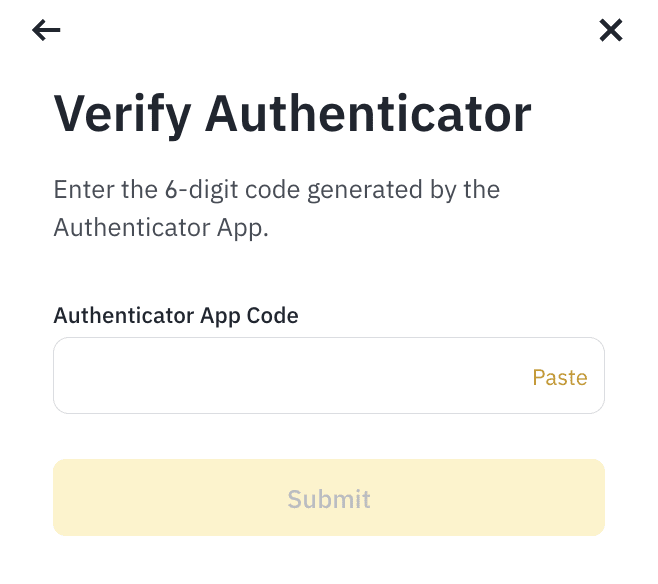Screen dimensions: 658x584
Task: Click the Authenticator App Code input field
Action: pyautogui.click(x=329, y=375)
